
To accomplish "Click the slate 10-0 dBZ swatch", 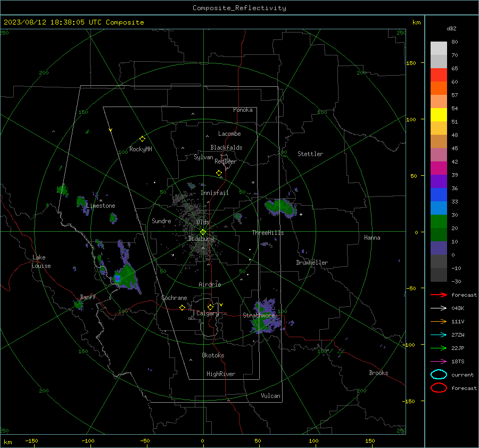I will [x=439, y=248].
